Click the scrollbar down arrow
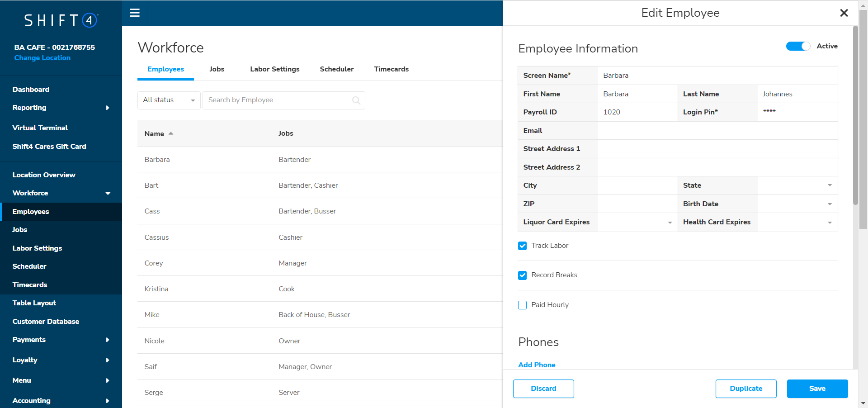Viewport: 868px width, 408px height. point(863,403)
